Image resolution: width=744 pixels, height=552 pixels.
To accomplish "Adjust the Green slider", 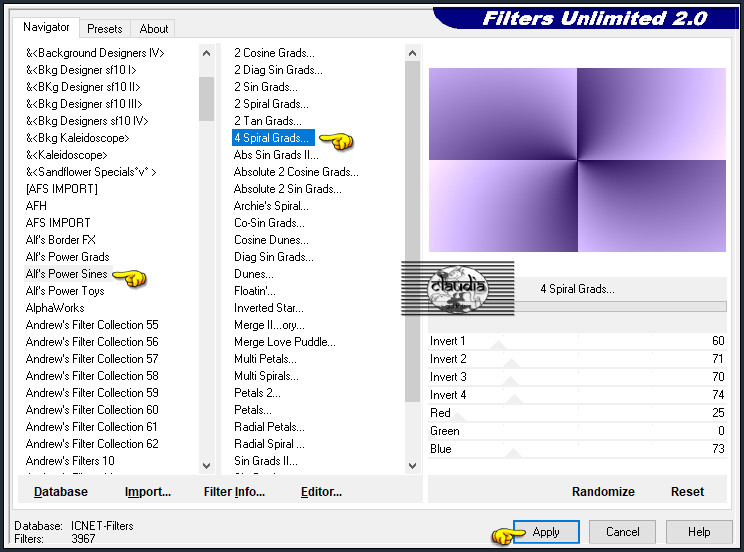I will (x=577, y=431).
